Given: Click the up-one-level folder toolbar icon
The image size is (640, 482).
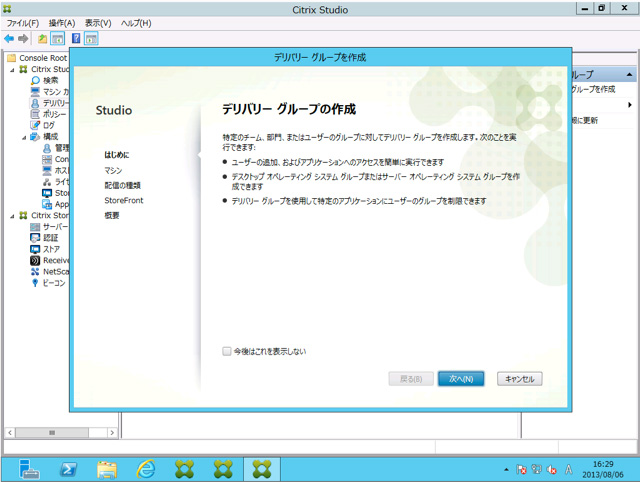Looking at the screenshot, I should pos(42,38).
